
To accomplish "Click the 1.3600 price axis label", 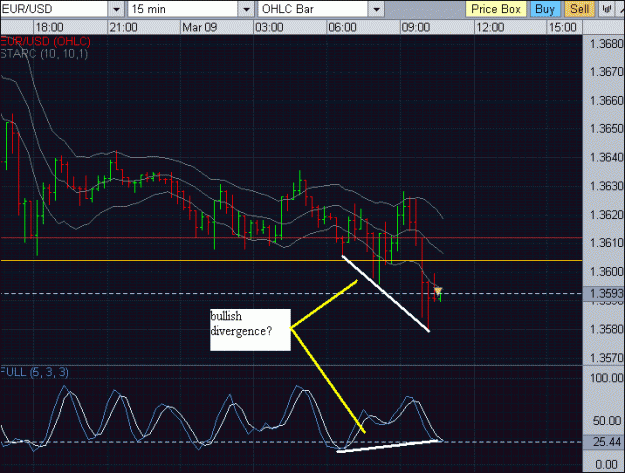I will 606,272.
